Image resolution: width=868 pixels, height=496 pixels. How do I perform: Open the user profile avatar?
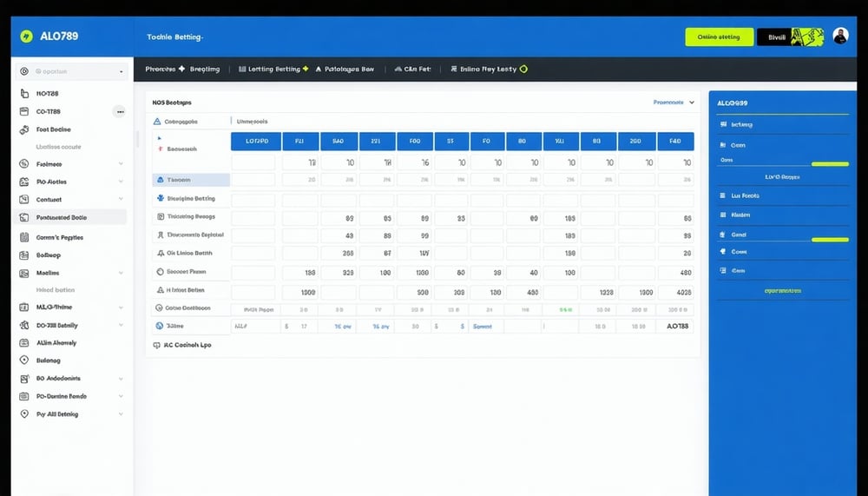840,36
